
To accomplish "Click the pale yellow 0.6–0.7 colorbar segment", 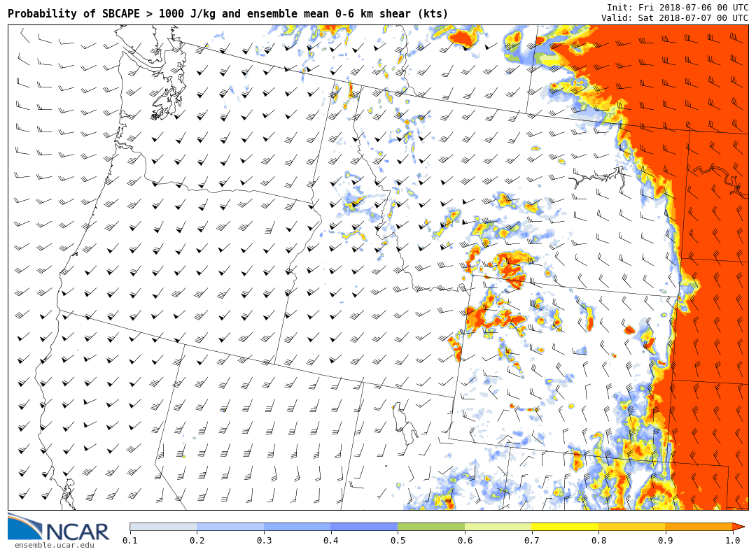I will click(498, 527).
